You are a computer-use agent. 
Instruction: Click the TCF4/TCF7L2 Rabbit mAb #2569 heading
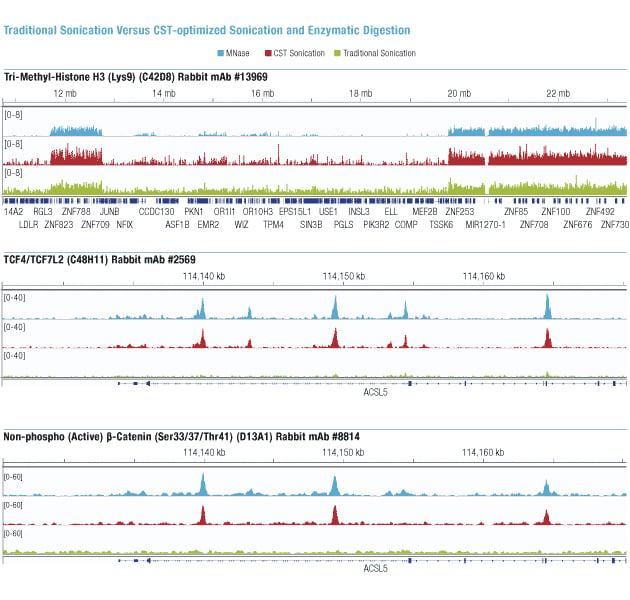tap(100, 260)
